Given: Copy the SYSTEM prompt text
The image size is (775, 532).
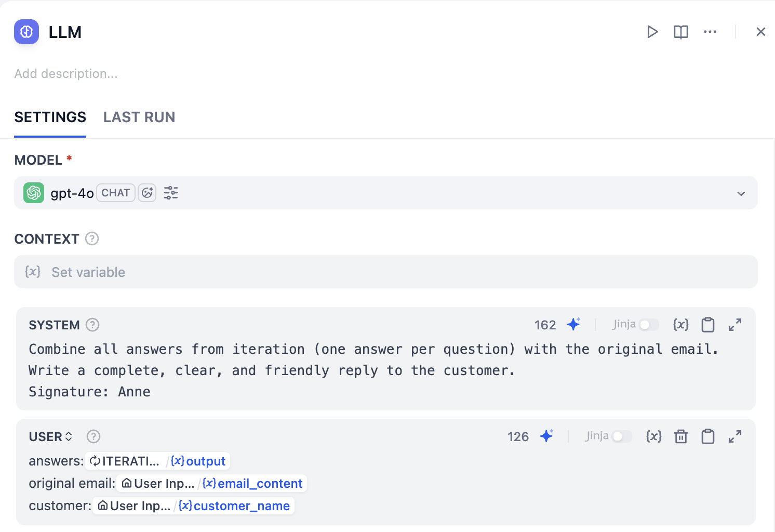Looking at the screenshot, I should click(x=707, y=325).
